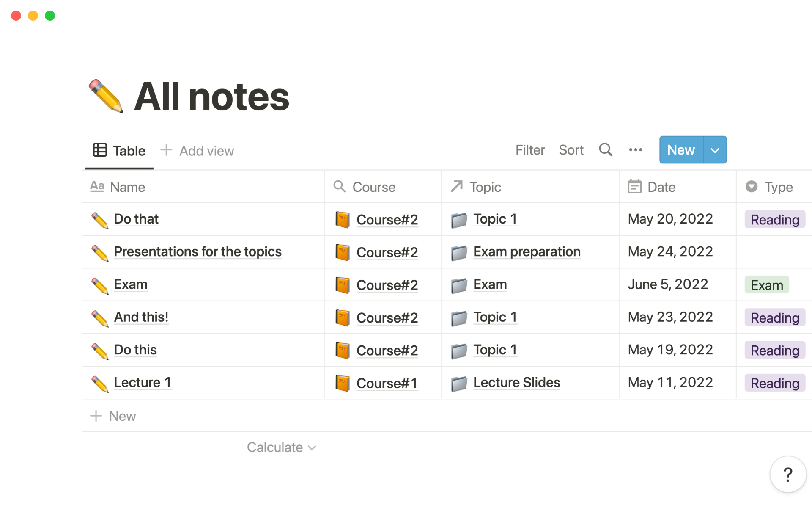Viewport: 812px width, 508px height.
Task: Open the Calculate dropdown under the table
Action: (x=281, y=447)
